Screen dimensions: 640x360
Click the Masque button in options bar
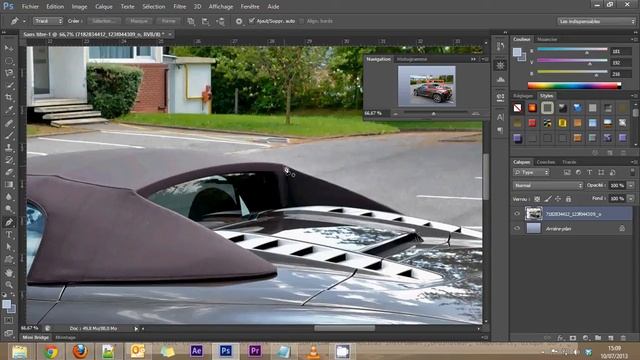[x=139, y=21]
